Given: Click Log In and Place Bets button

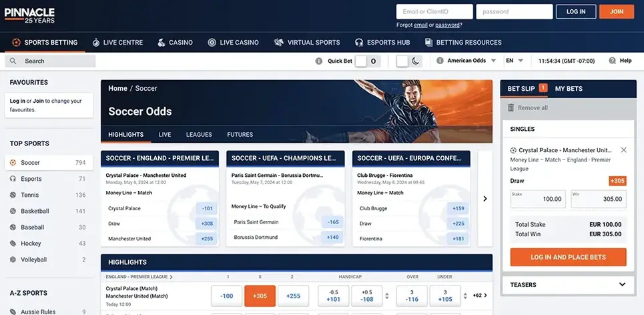Looking at the screenshot, I should pyautogui.click(x=568, y=257).
